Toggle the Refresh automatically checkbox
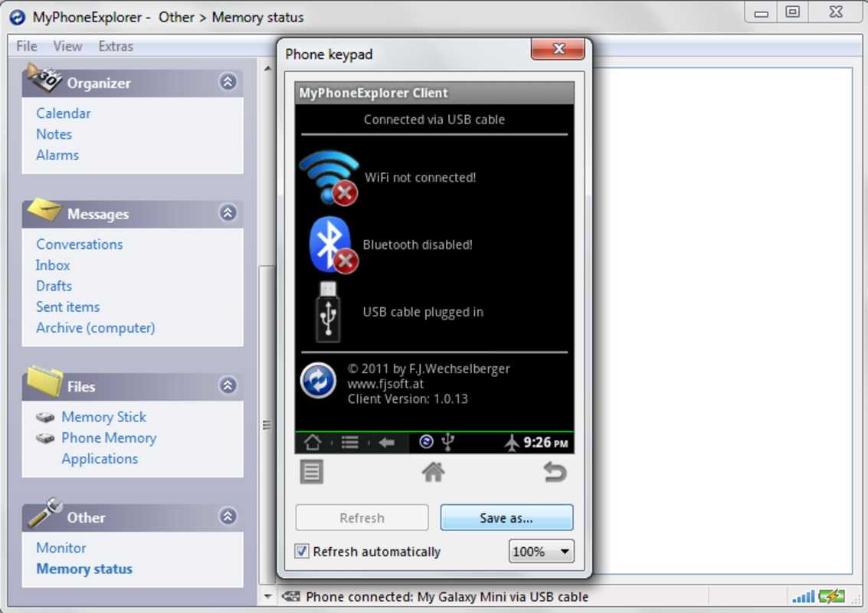This screenshot has width=868, height=613. (x=303, y=551)
